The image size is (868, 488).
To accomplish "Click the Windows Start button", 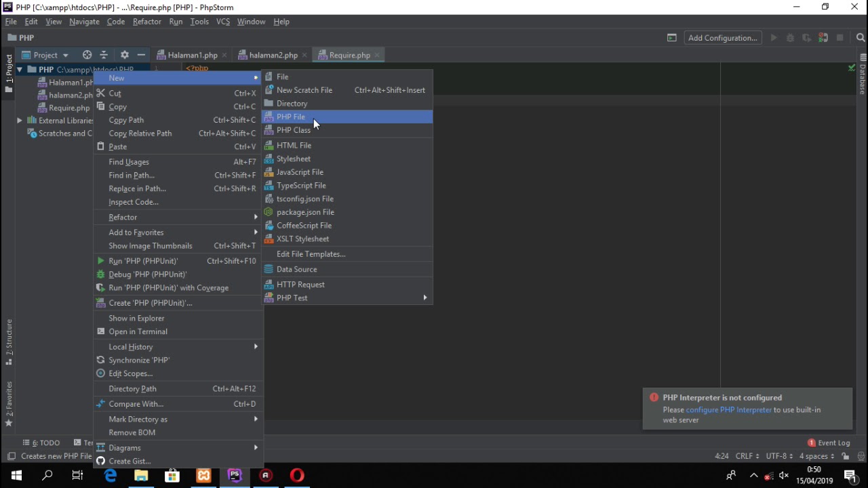I will pyautogui.click(x=16, y=475).
